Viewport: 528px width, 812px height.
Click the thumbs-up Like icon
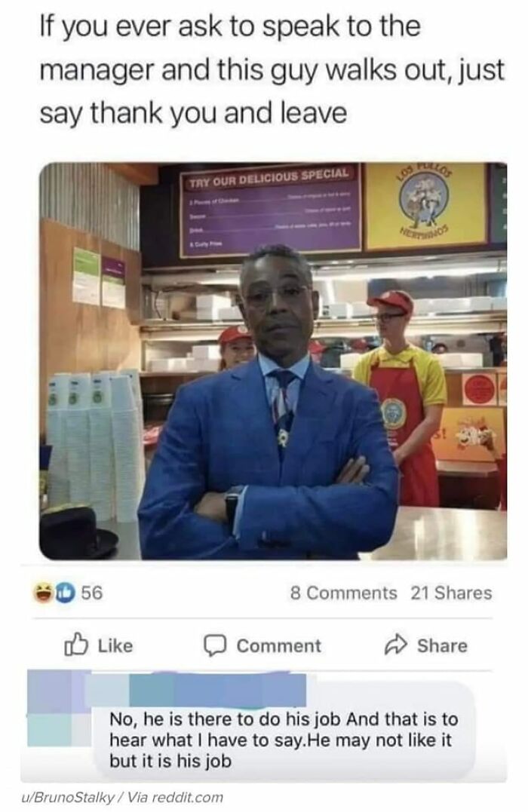click(x=74, y=645)
